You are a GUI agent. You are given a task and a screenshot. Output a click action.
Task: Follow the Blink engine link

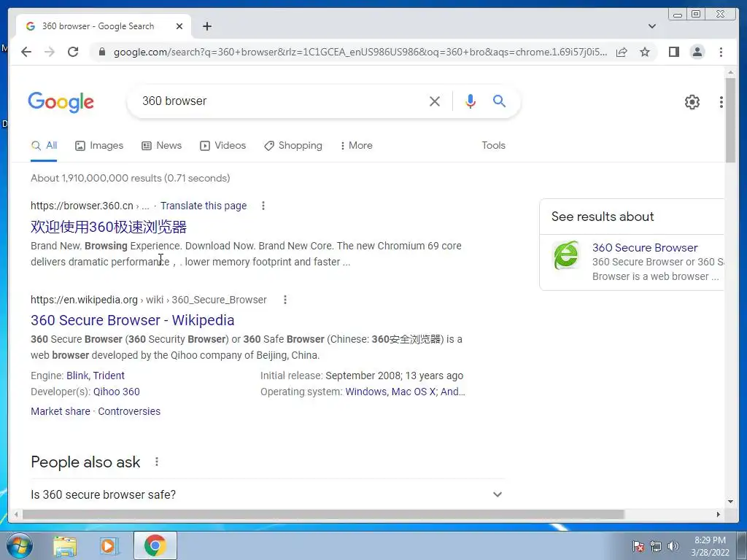77,376
